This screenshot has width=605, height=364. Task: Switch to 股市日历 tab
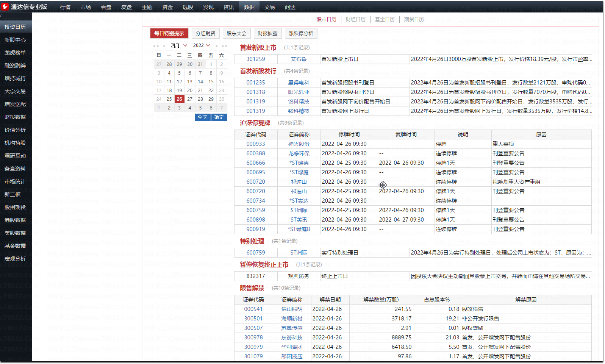327,19
